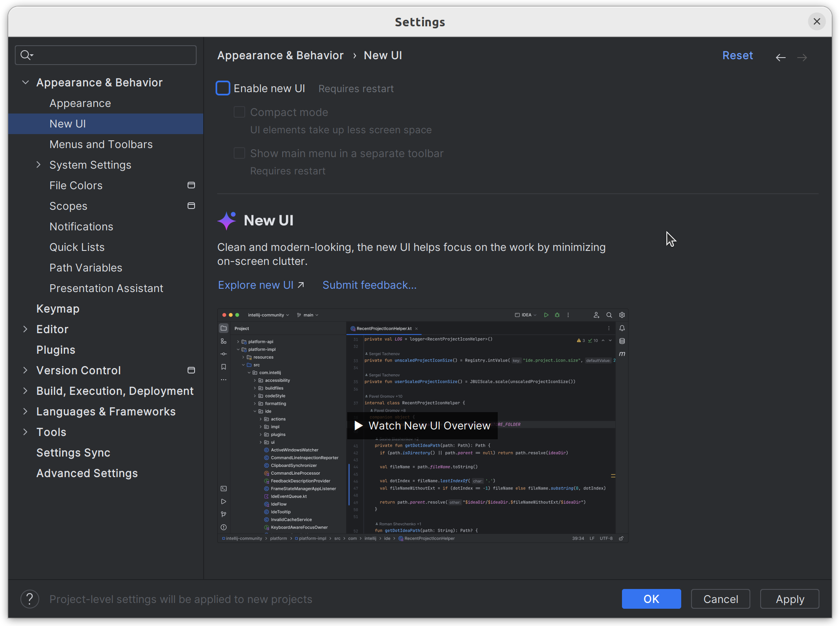Expand Build, Execution, Deployment section
This screenshot has width=840, height=626.
coord(26,391)
